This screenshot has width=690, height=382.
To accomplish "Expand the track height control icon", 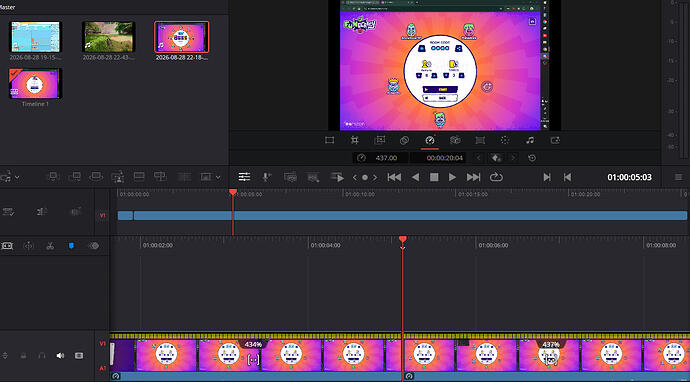I will [5, 356].
